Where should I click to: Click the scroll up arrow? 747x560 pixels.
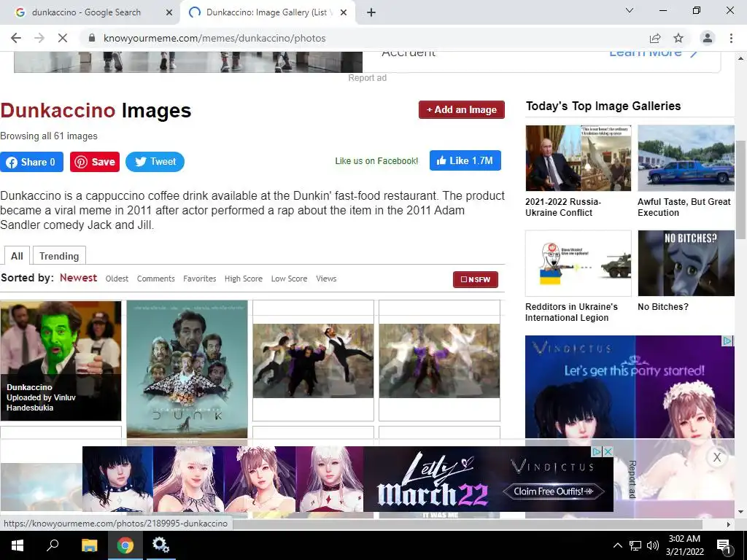pyautogui.click(x=741, y=58)
